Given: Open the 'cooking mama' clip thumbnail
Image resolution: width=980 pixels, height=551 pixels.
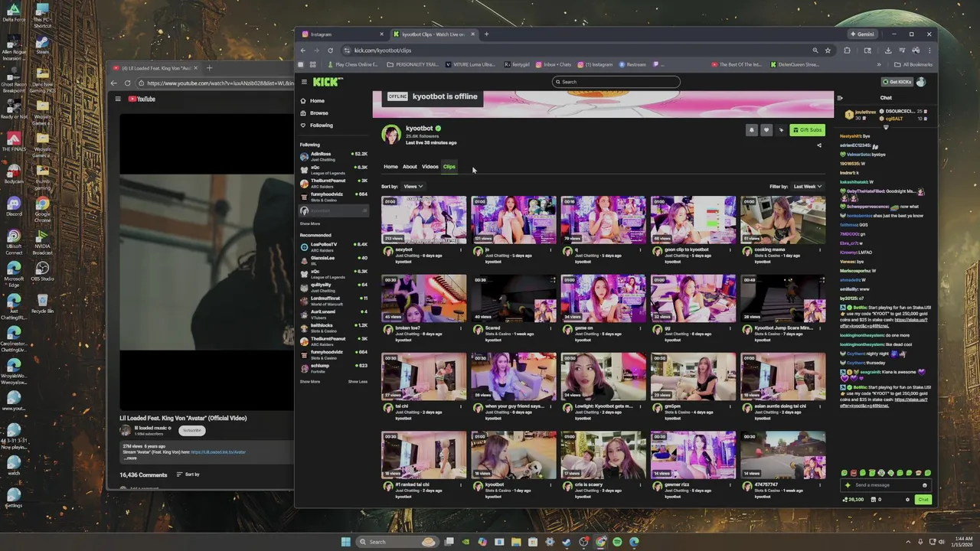Looking at the screenshot, I should click(782, 220).
